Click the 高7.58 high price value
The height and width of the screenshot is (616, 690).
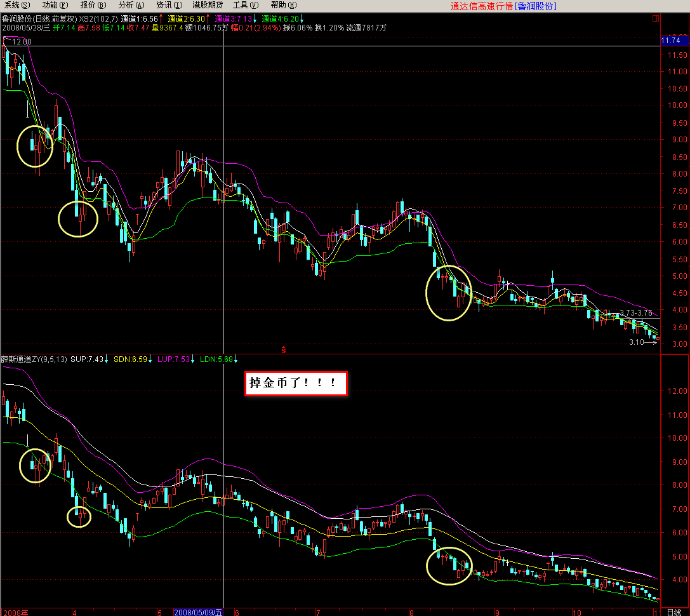89,28
